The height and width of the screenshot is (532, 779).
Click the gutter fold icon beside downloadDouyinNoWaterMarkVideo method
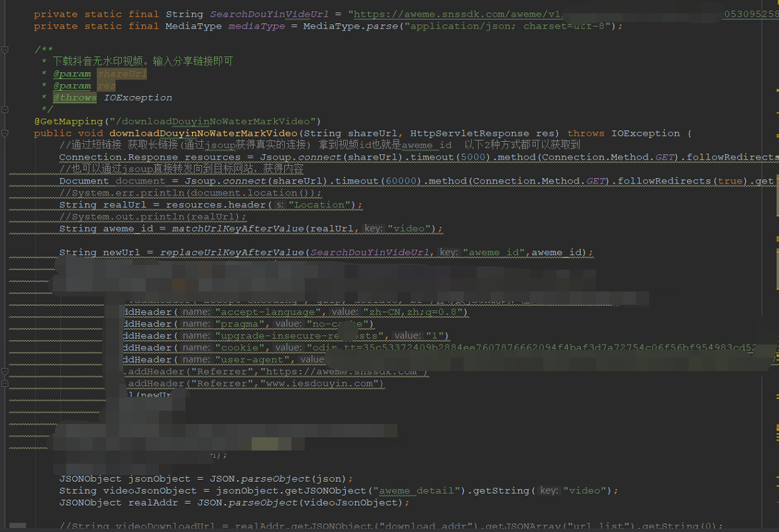[x=5, y=133]
